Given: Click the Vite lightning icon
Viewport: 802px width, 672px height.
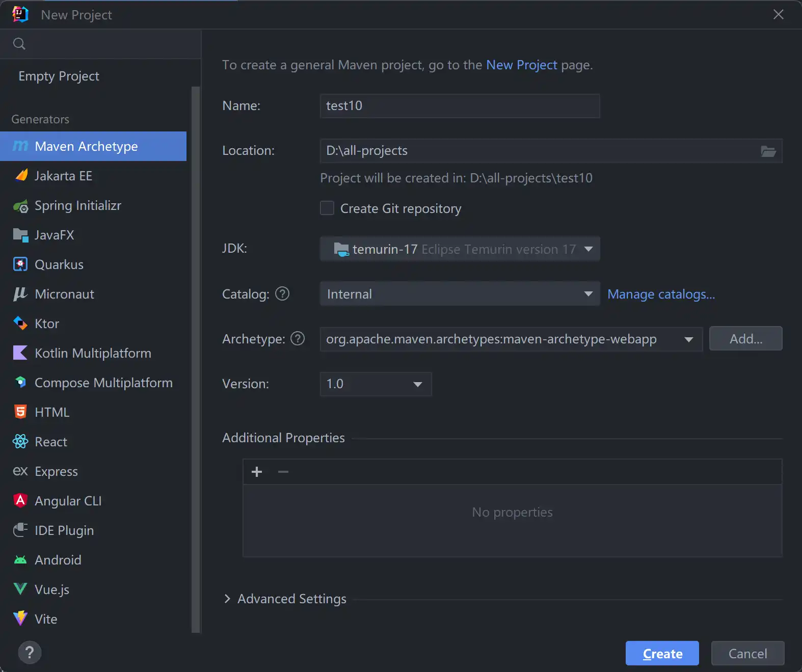Looking at the screenshot, I should click(20, 618).
